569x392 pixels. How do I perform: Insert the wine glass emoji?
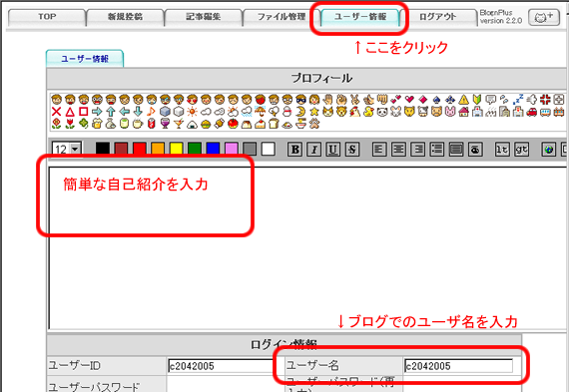pos(165,124)
